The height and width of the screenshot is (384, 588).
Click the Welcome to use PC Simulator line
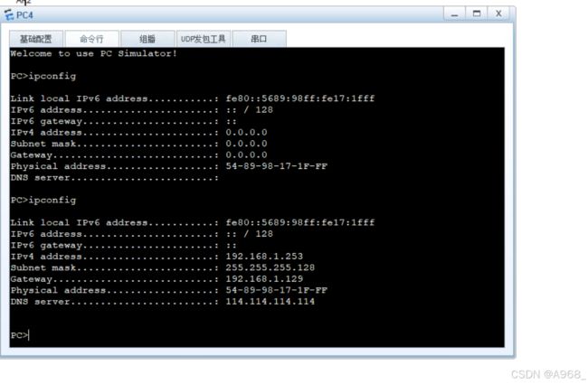(x=94, y=53)
